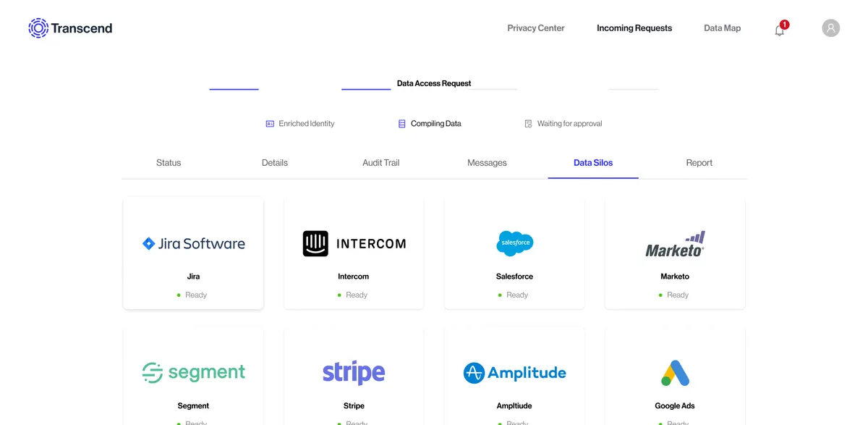The image size is (868, 425).
Task: Click the Transcend logo
Action: click(70, 28)
